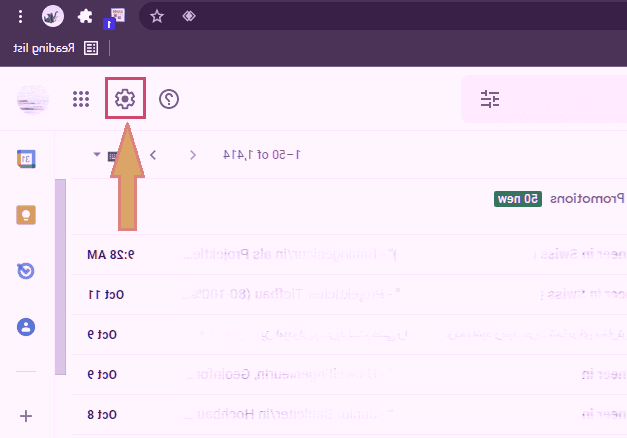Switch to the Promotions tab
The image size is (627, 438).
(x=585, y=199)
